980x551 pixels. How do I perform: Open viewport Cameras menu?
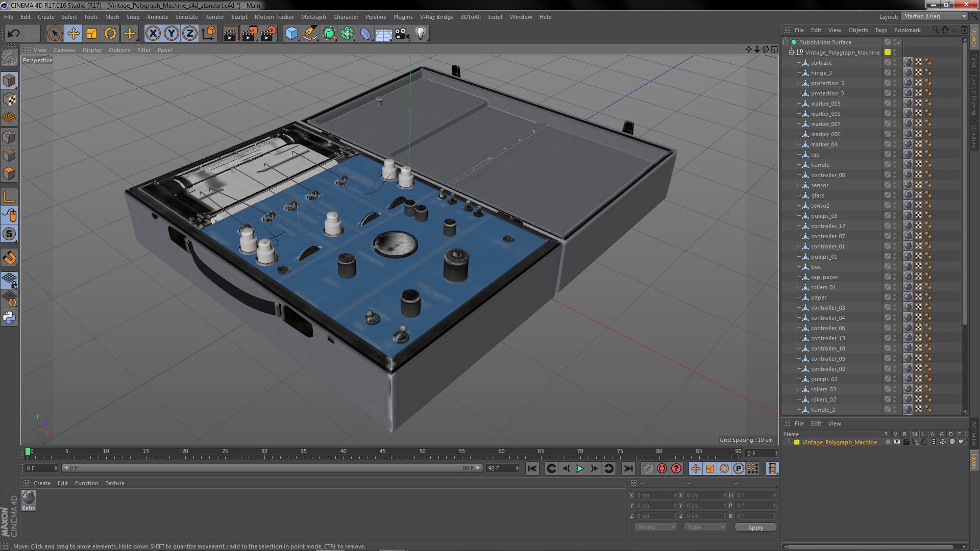[64, 50]
